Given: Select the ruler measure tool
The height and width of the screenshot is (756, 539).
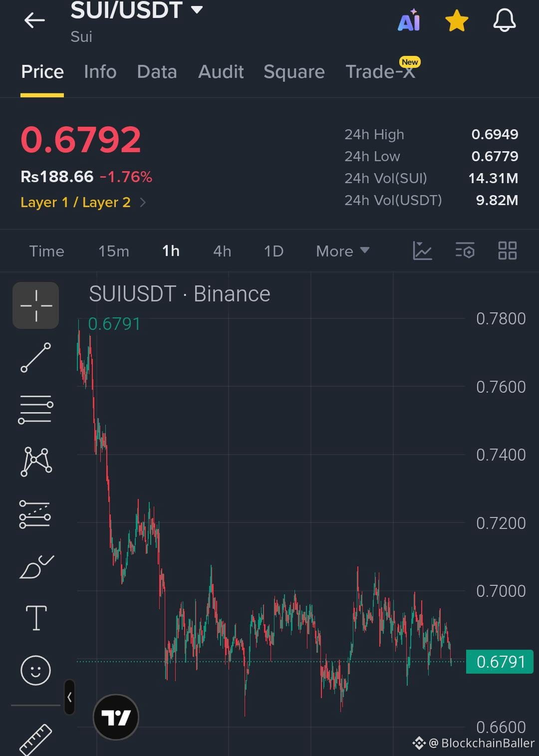Looking at the screenshot, I should click(36, 740).
